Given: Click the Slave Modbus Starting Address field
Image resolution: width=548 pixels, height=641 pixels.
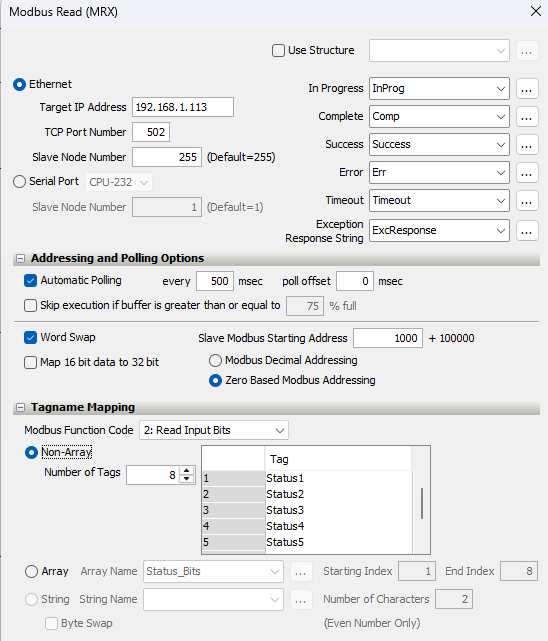Looking at the screenshot, I should 388,338.
